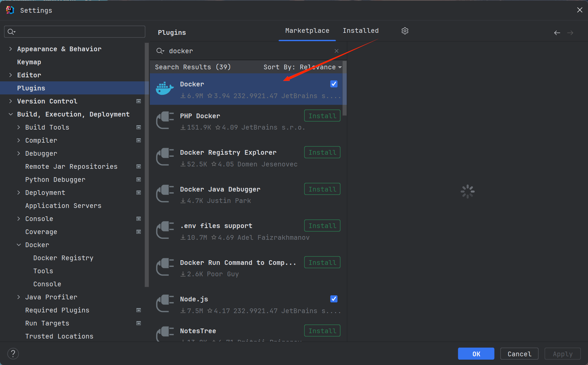The height and width of the screenshot is (365, 588).
Task: Expand the Console settings node
Action: [18, 219]
